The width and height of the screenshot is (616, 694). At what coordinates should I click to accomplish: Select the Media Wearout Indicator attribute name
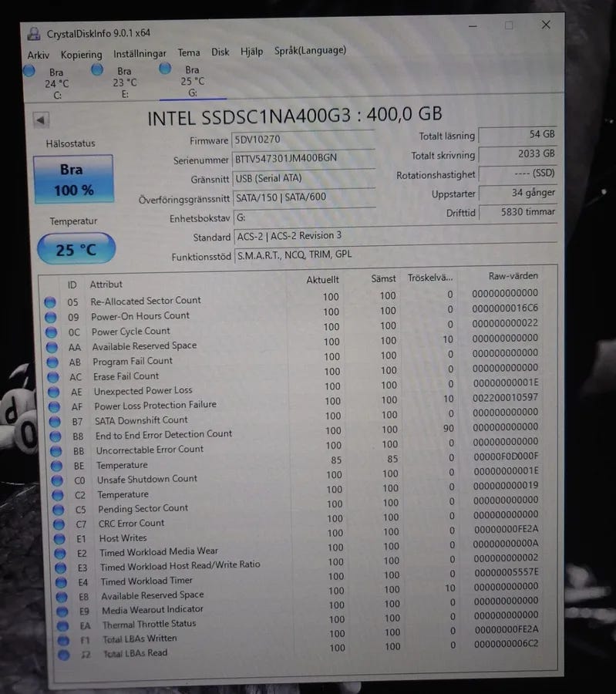pos(153,609)
